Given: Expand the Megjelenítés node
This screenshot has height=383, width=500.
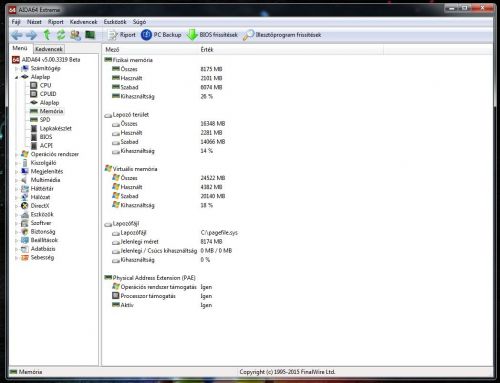Looking at the screenshot, I should 16,172.
